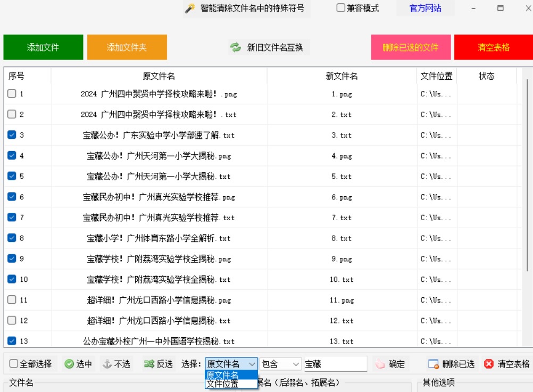Click the 确定 button
This screenshot has width=533, height=392.
point(390,364)
